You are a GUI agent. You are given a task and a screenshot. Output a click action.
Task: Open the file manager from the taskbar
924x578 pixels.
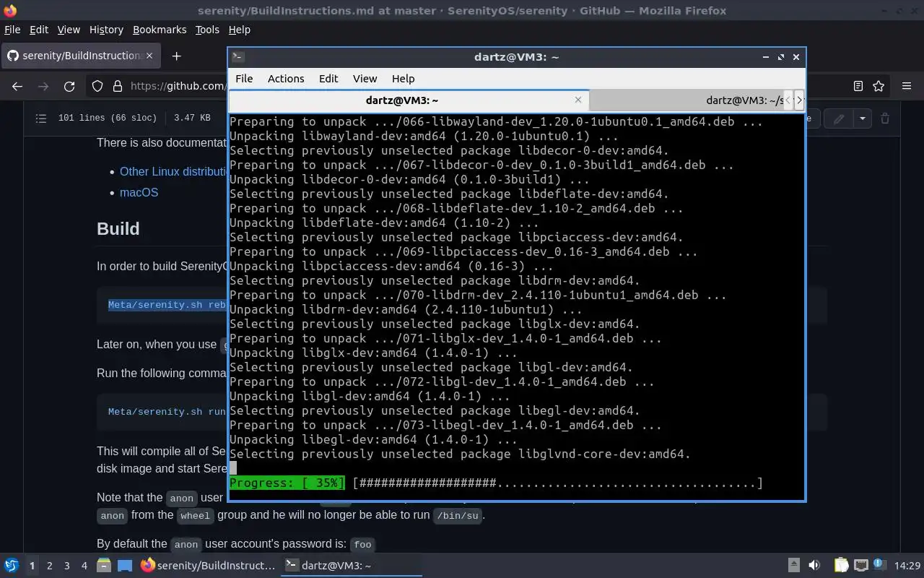click(104, 565)
